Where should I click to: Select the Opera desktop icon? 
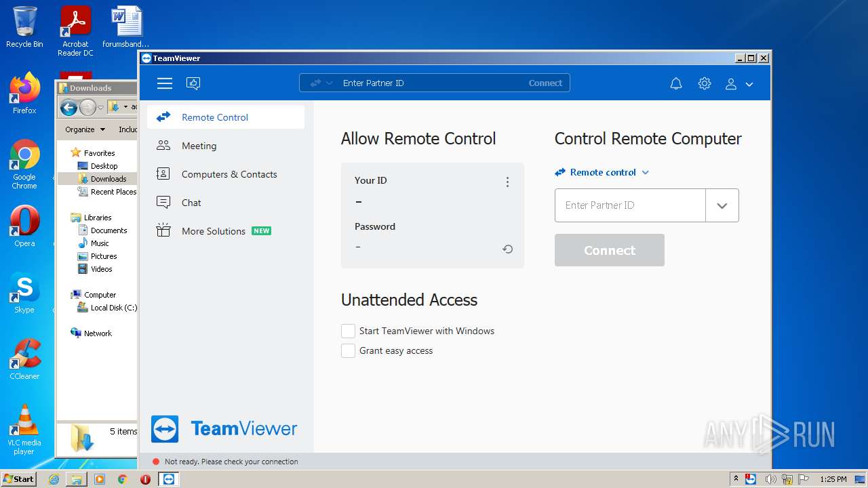[24, 226]
